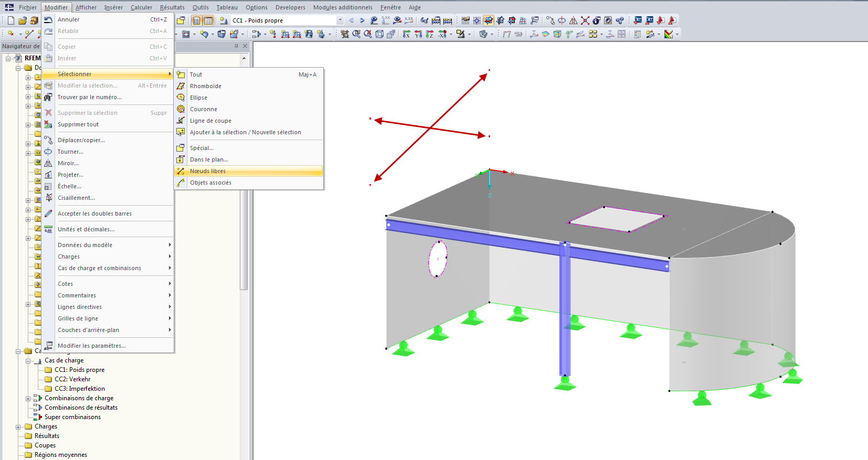Open the Cas de charge et combinaisons submenu
Viewport: 868px width, 460px height.
(x=108, y=268)
